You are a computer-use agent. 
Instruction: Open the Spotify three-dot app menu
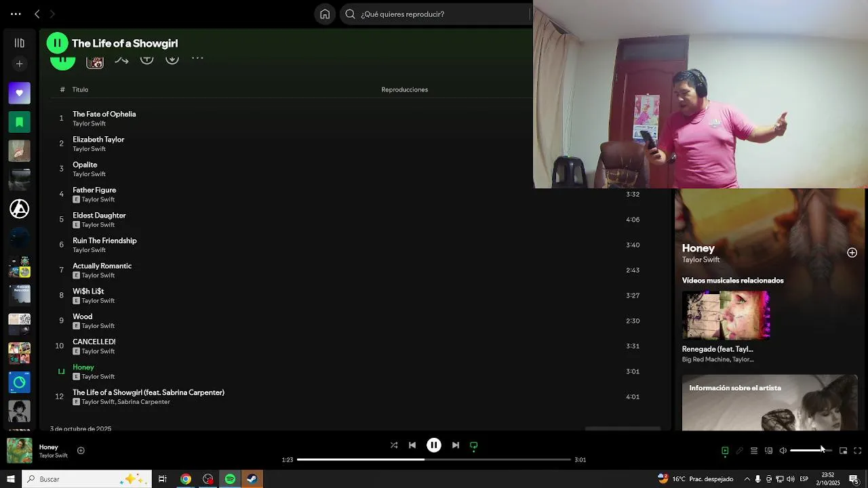16,14
